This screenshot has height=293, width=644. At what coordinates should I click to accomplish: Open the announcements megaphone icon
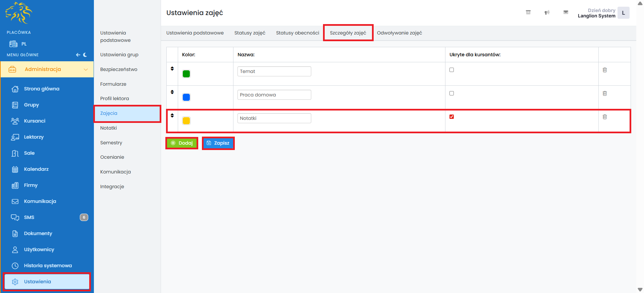click(x=547, y=13)
